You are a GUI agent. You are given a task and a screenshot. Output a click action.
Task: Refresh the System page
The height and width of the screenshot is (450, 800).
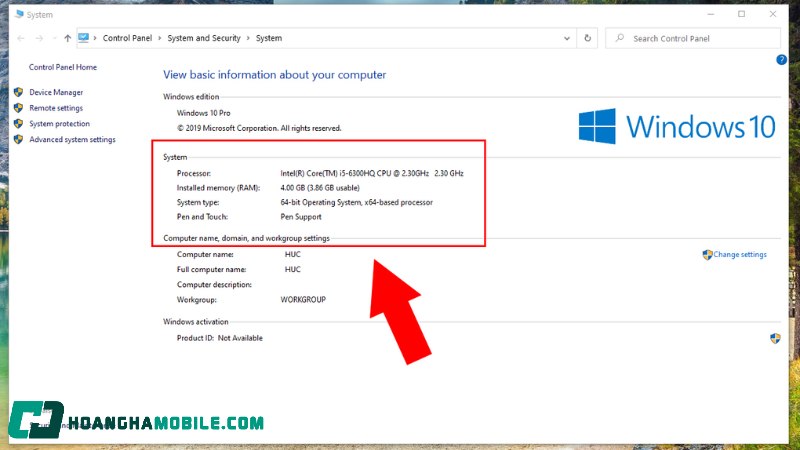tap(588, 38)
